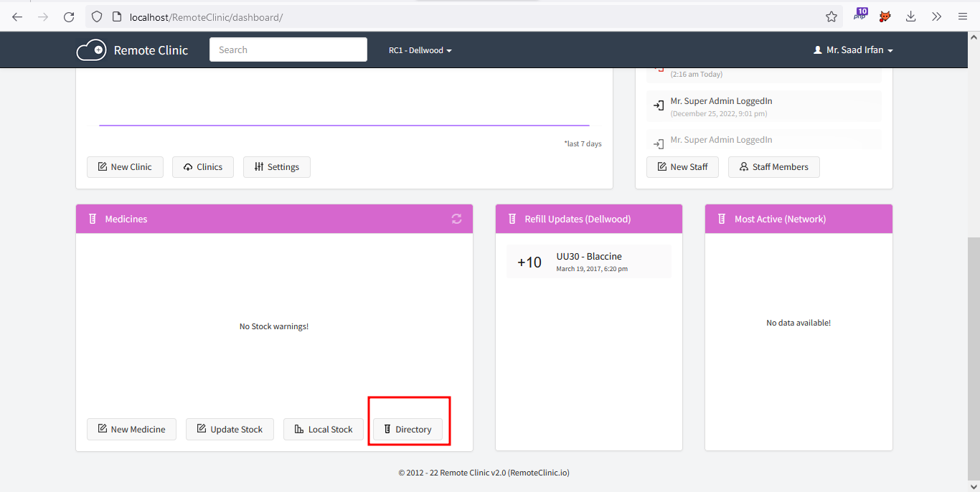Reload the page with the refresh icon
This screenshot has width=980, height=492.
coord(69,16)
